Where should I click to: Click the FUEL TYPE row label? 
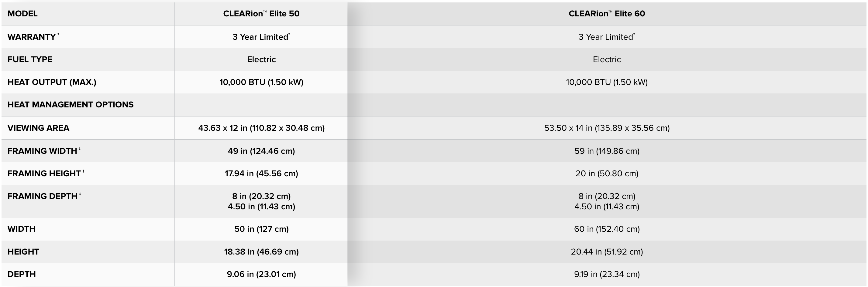click(x=30, y=59)
